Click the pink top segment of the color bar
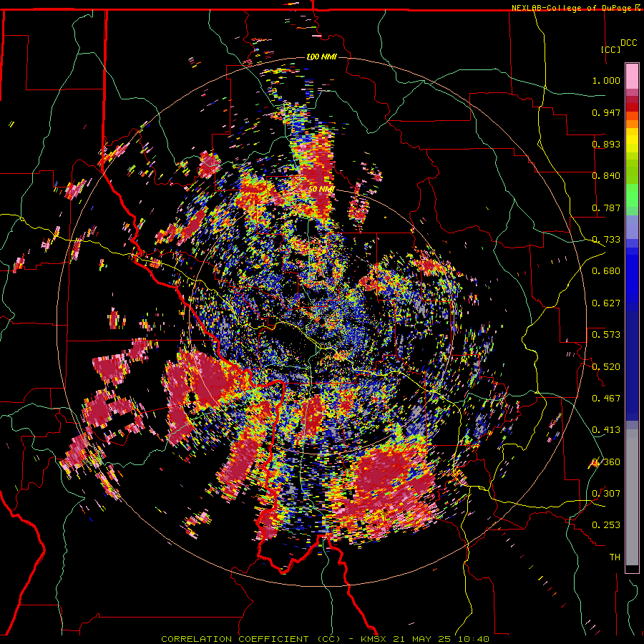 click(x=632, y=77)
